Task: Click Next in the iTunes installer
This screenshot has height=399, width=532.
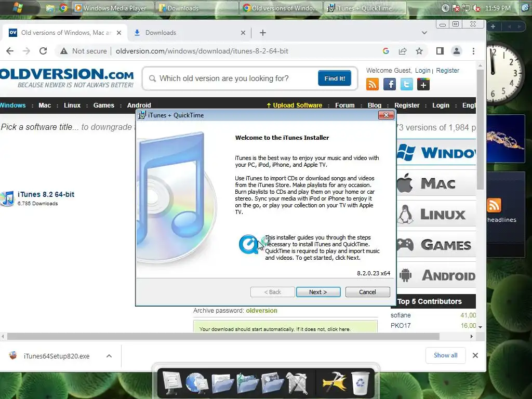Action: (318, 292)
